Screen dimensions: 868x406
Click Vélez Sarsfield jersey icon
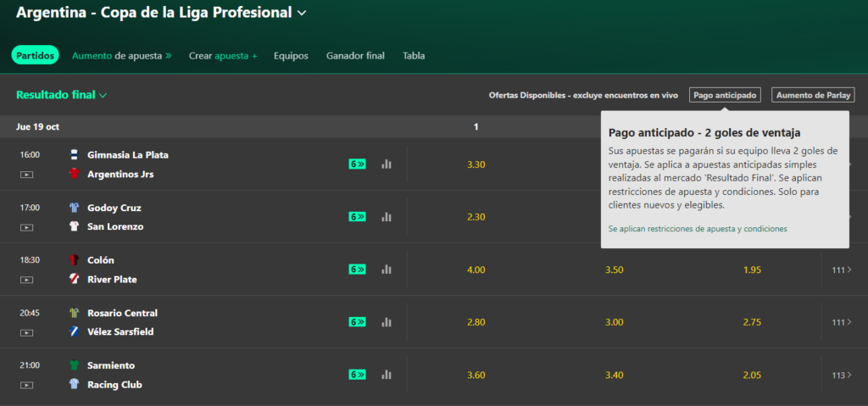[75, 331]
